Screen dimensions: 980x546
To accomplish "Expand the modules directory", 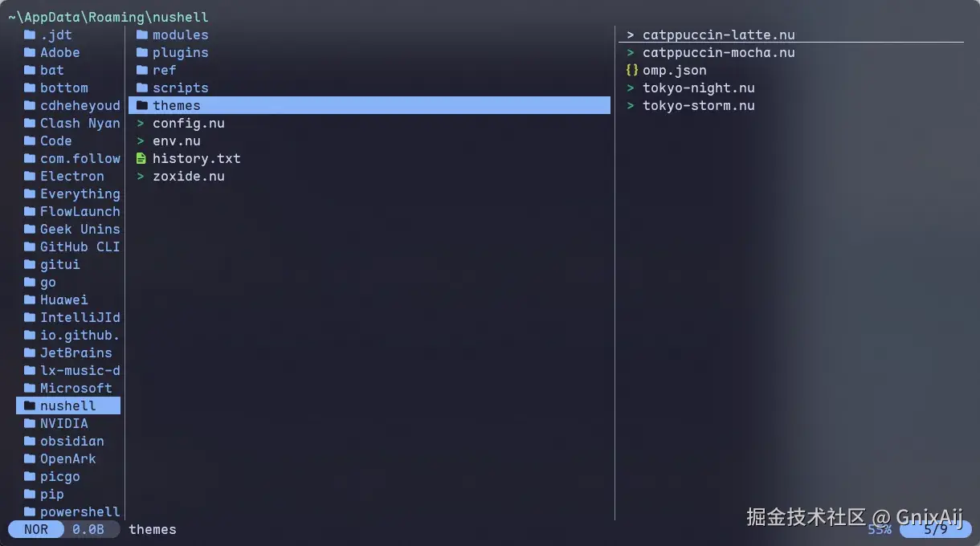I will click(180, 35).
